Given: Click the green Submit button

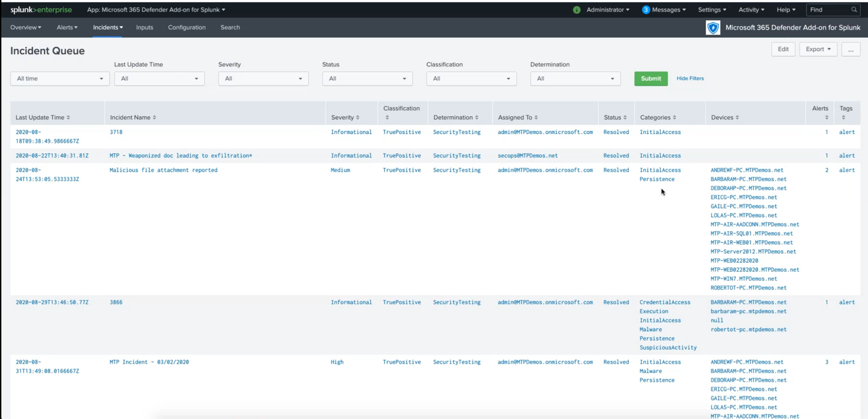Looking at the screenshot, I should (x=651, y=78).
